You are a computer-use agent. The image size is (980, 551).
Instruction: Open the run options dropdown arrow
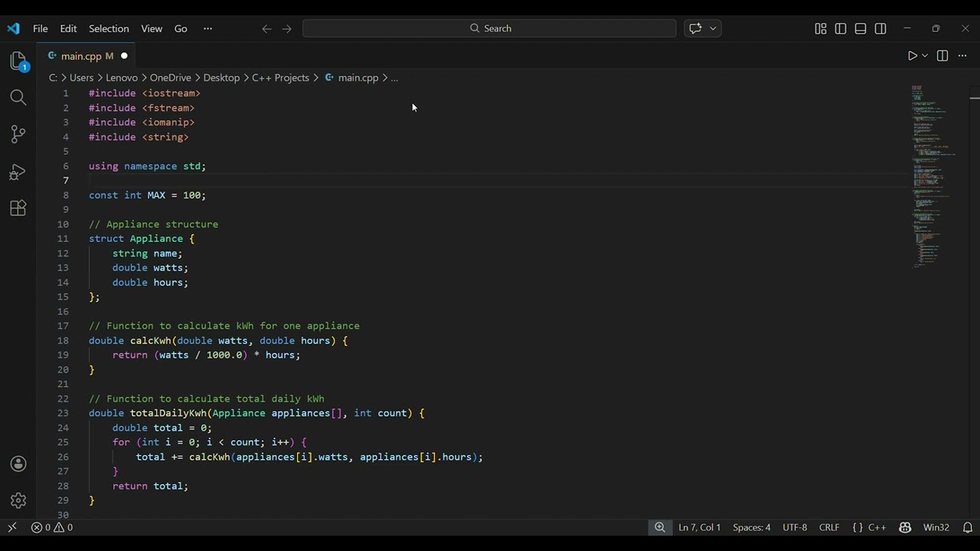pyautogui.click(x=924, y=56)
